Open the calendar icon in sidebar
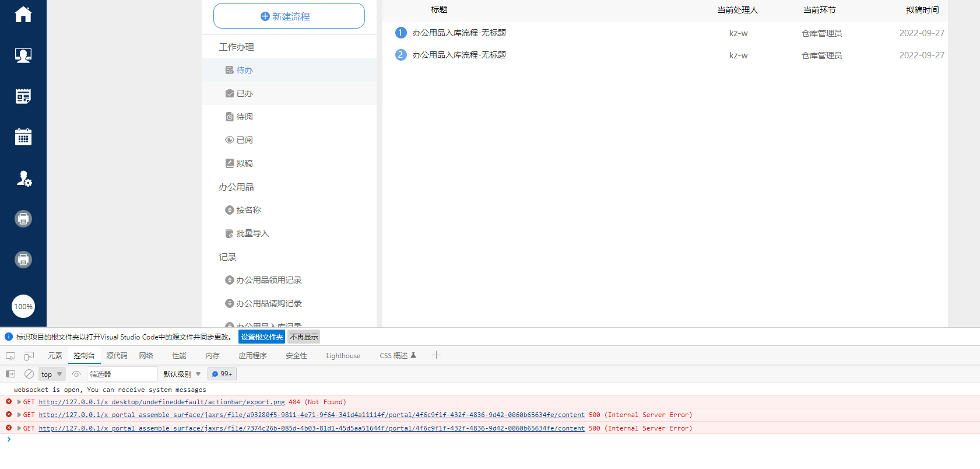This screenshot has height=469, width=980. pyautogui.click(x=23, y=137)
